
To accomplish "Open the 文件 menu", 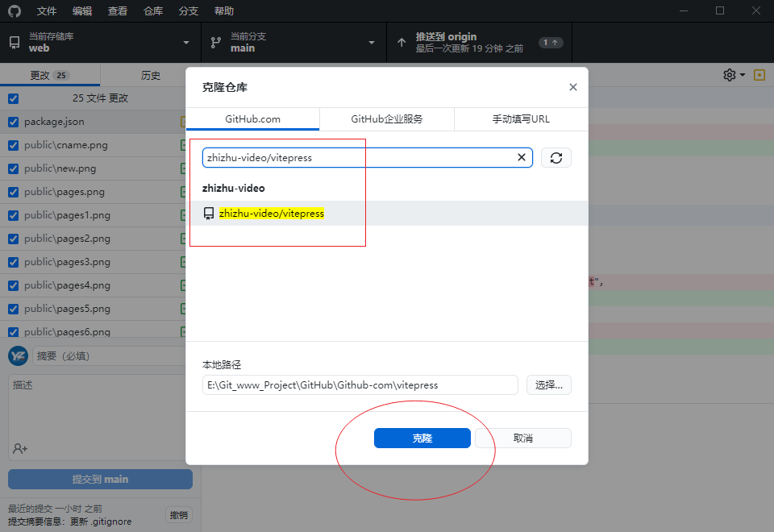I will pos(47,10).
